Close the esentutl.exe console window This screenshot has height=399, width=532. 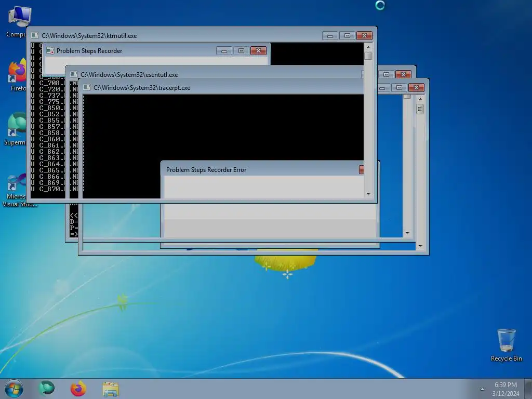pyautogui.click(x=403, y=74)
